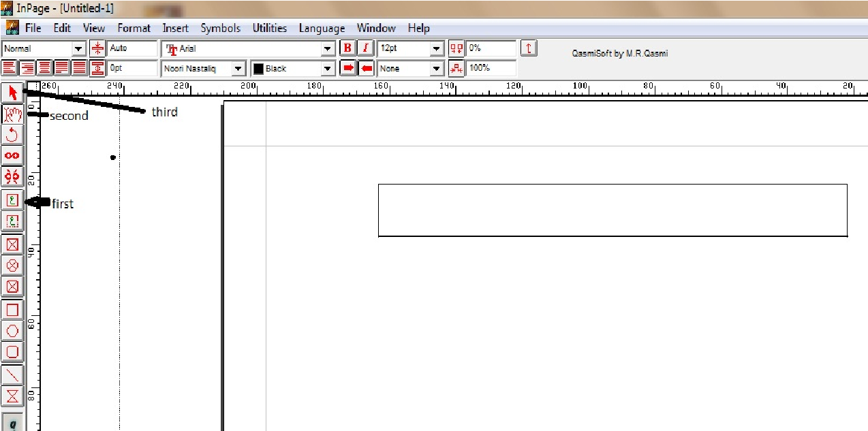This screenshot has width=868, height=431.
Task: Select the dashed-border text box tool
Action: (x=12, y=221)
